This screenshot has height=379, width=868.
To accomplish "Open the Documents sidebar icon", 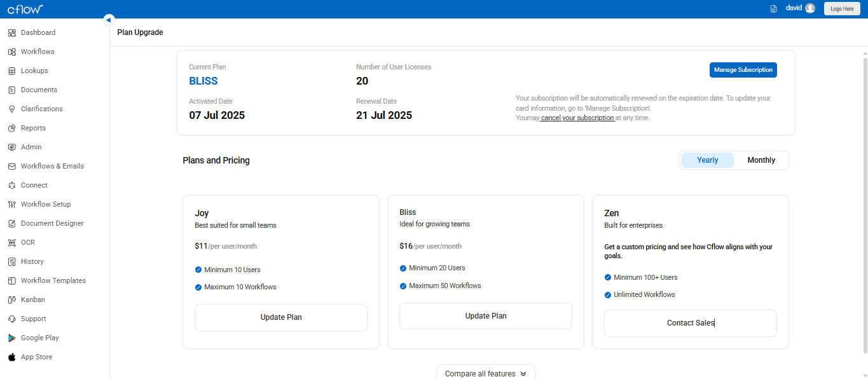I will pyautogui.click(x=11, y=90).
